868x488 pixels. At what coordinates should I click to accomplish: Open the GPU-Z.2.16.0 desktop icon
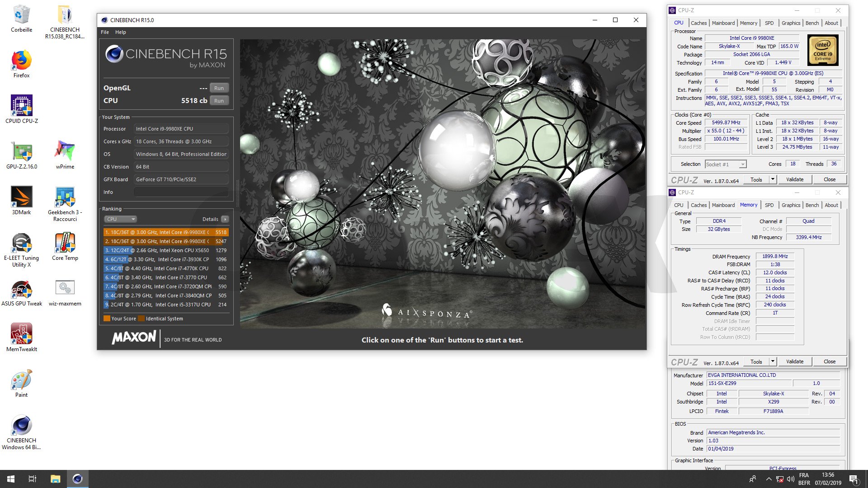coord(21,155)
